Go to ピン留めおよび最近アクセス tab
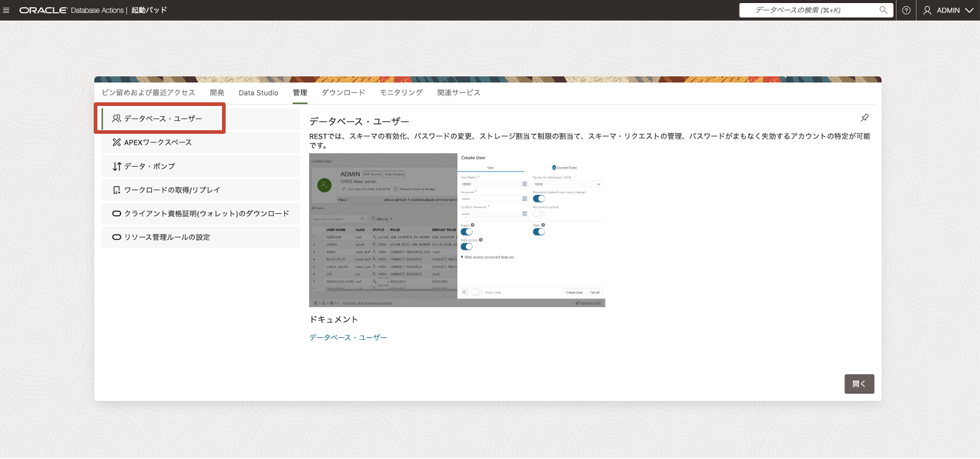Viewport: 980px width, 459px height. pyautogui.click(x=148, y=93)
